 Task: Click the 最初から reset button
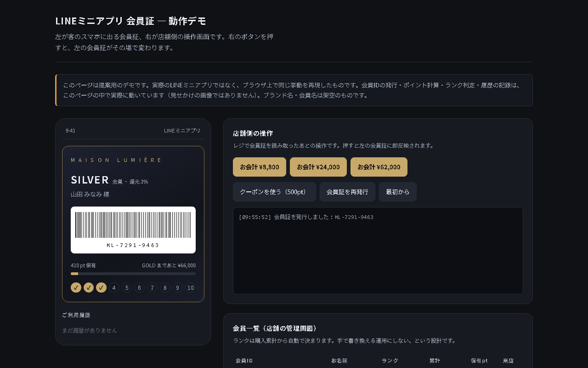tap(398, 192)
